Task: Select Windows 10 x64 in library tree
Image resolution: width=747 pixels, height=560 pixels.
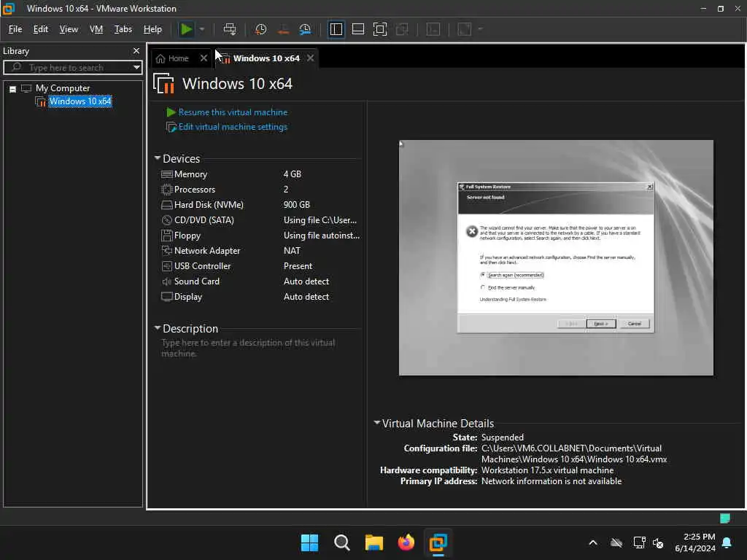Action: coord(80,101)
